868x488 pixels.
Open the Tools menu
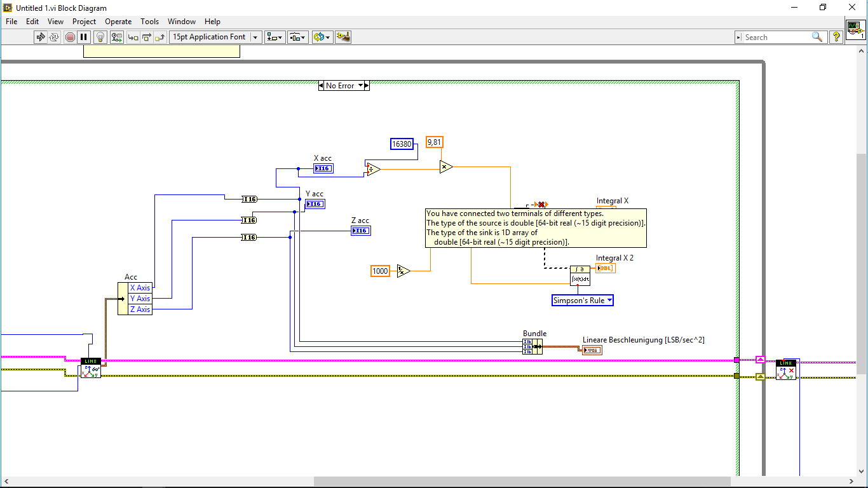coord(149,22)
